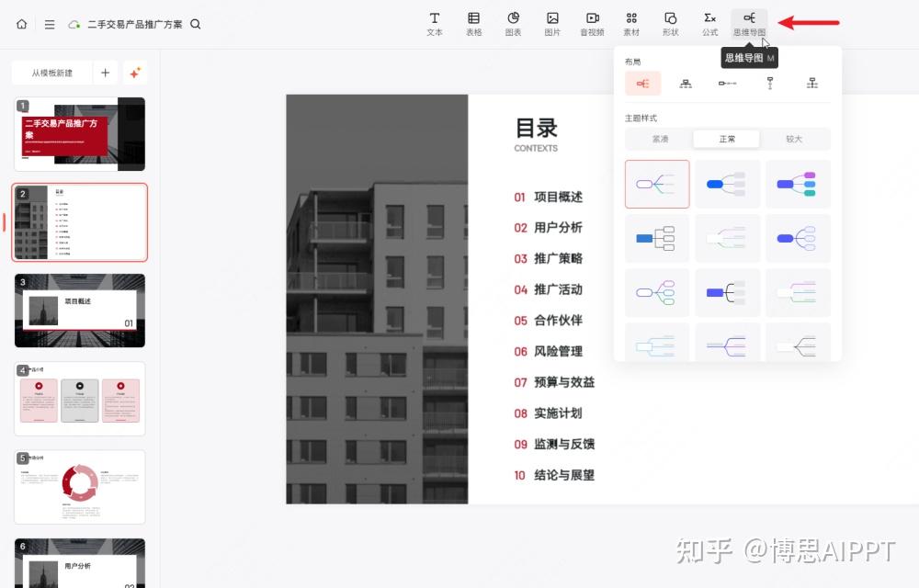Switch theme size to 紧凑

(x=660, y=139)
